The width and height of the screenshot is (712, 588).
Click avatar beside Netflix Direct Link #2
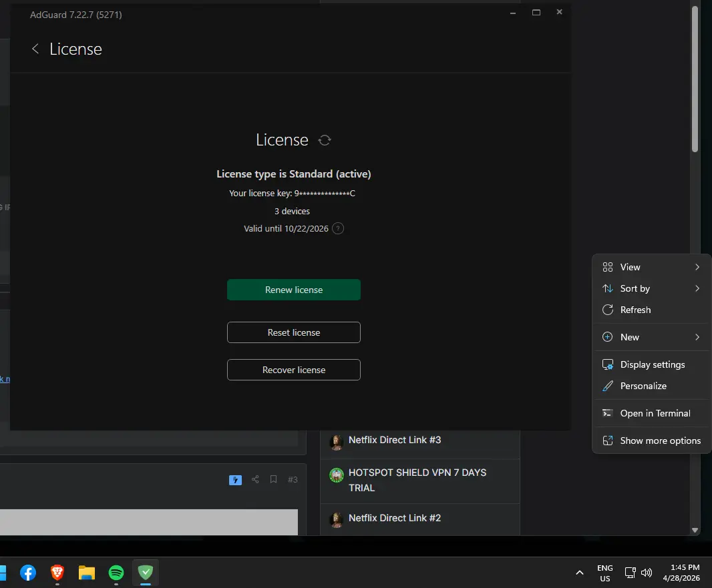coord(337,520)
